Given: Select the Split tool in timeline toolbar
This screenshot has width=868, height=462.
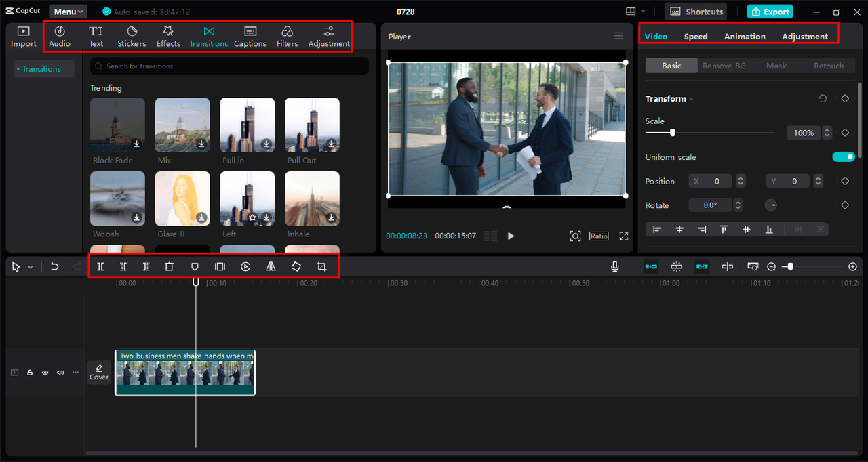Looking at the screenshot, I should point(100,267).
